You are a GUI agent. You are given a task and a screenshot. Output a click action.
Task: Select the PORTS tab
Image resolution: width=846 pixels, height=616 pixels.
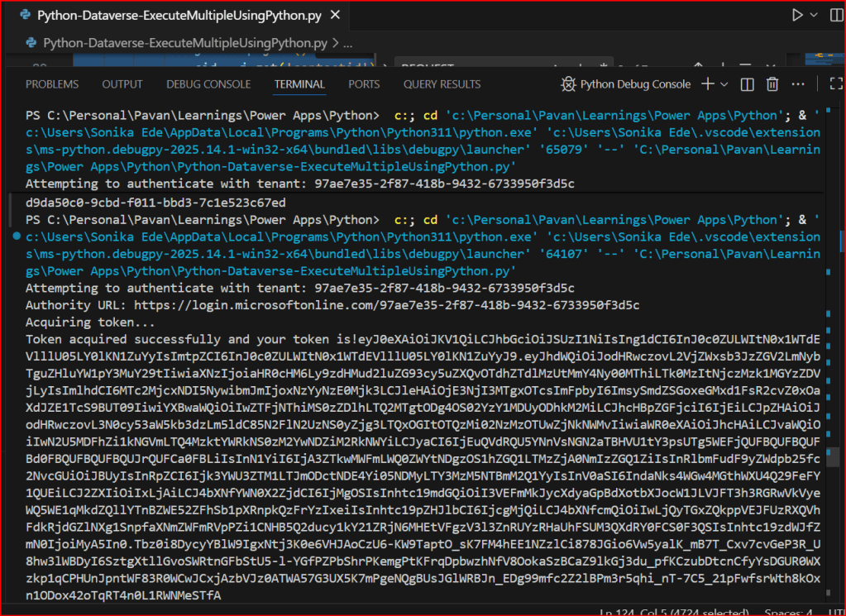click(x=364, y=84)
